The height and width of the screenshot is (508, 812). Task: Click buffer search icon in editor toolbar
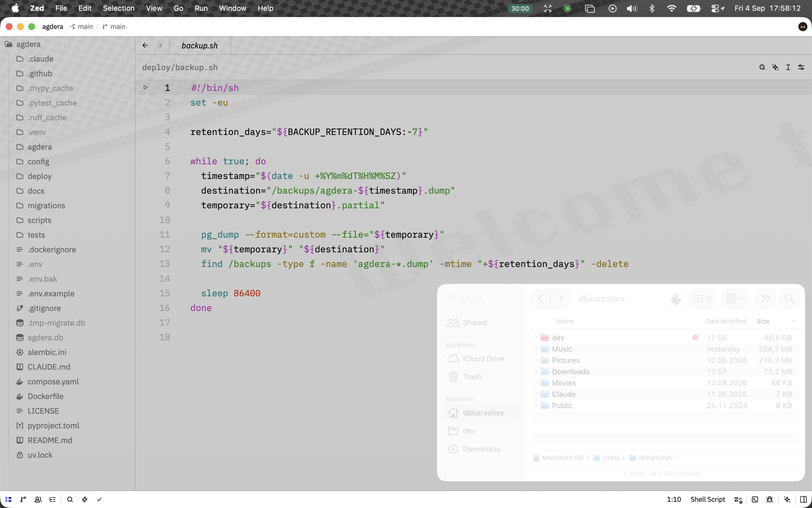point(762,67)
